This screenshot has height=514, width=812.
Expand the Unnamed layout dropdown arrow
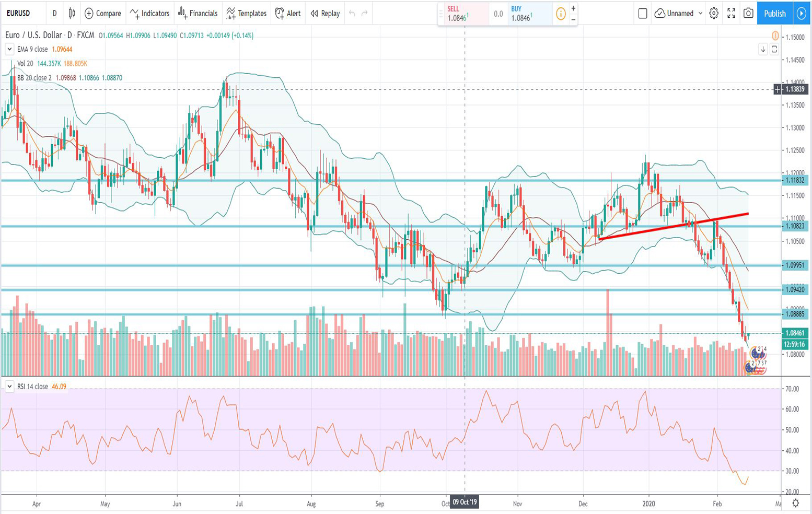700,14
